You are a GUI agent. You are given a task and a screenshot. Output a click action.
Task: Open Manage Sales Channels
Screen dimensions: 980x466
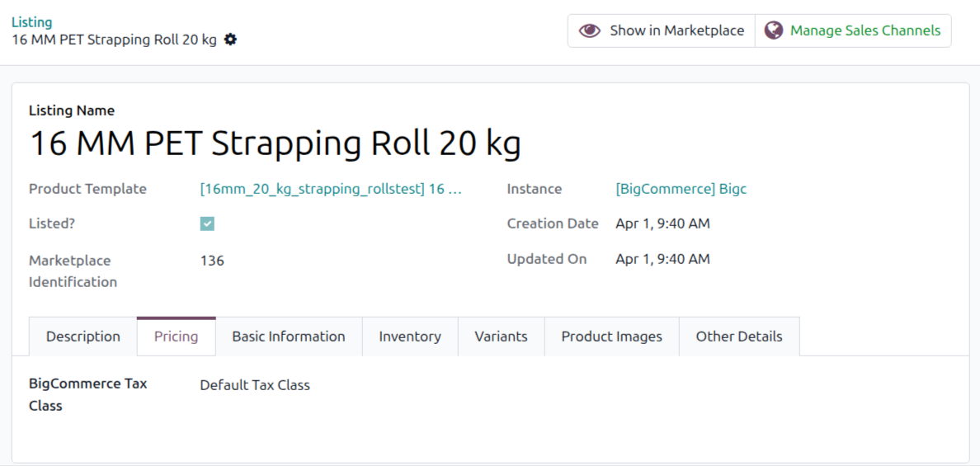point(853,31)
